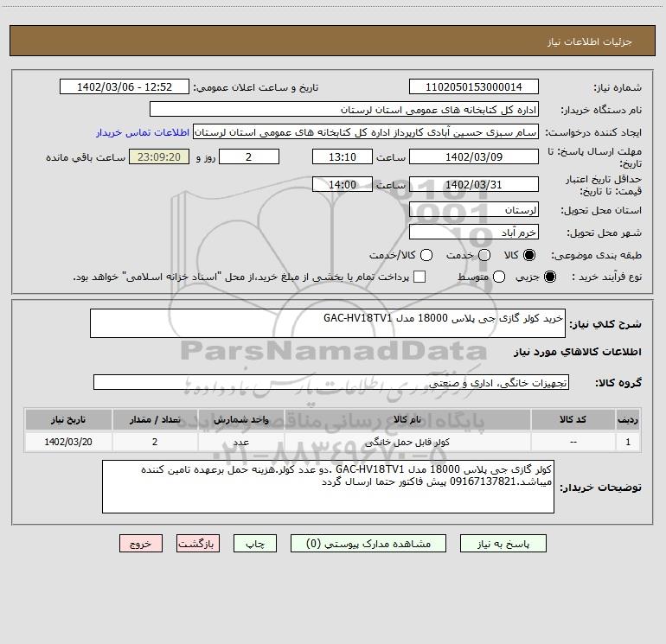
Task: Click the عدد unit cell
Action: [x=240, y=442]
